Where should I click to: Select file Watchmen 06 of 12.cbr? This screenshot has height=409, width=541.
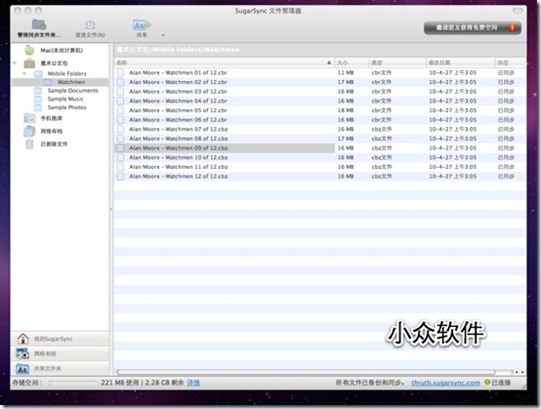pos(178,120)
